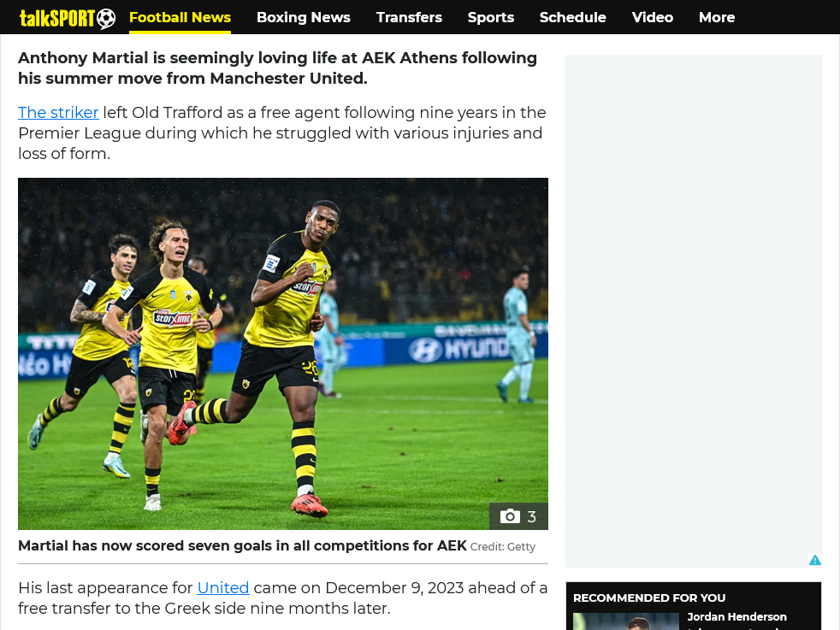Click the AdChoices triangle icon
840x630 pixels.
815,560
